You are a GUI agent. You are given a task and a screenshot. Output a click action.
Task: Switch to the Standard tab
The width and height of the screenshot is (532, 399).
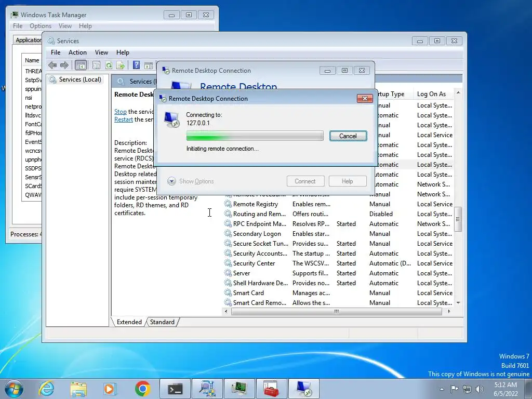(162, 322)
